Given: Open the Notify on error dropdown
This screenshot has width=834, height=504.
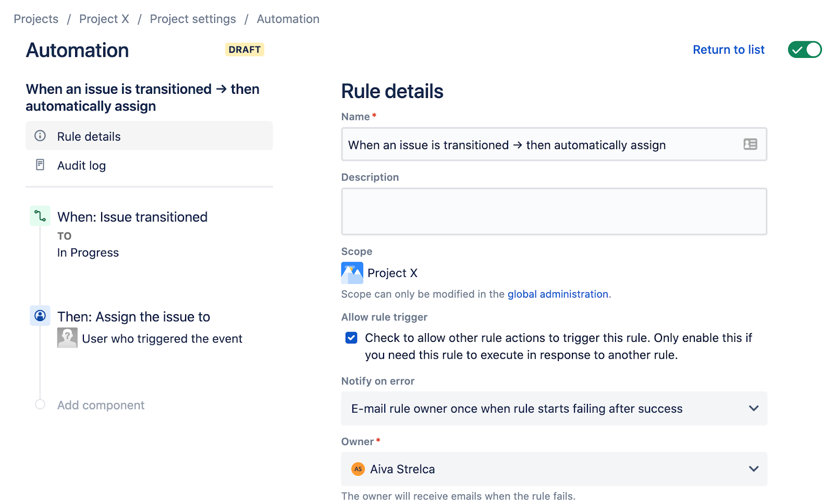Looking at the screenshot, I should point(554,409).
